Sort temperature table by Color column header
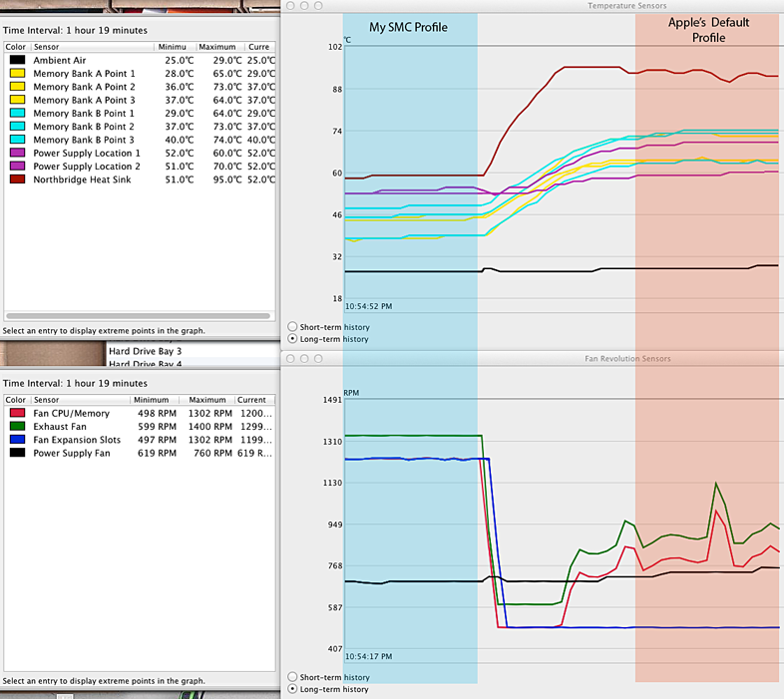This screenshot has width=784, height=699. tap(18, 47)
